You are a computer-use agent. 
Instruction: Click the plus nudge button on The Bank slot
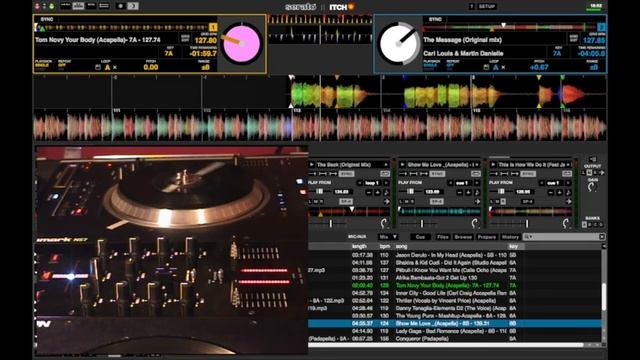[x=378, y=192]
